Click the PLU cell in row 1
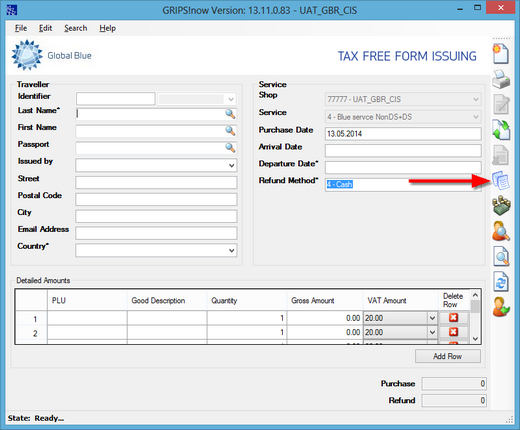This screenshot has width=520, height=430. point(87,318)
